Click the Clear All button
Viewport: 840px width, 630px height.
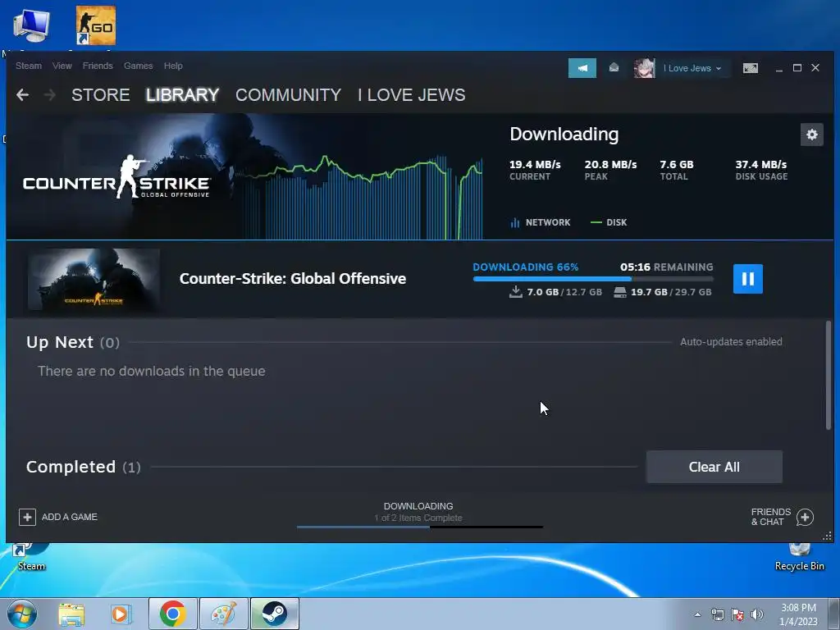tap(714, 467)
